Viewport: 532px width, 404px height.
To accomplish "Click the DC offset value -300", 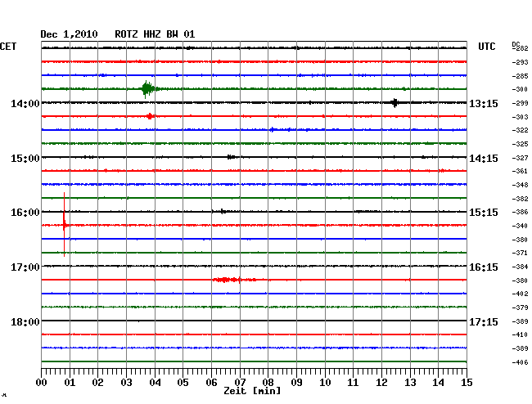I will coord(520,89).
